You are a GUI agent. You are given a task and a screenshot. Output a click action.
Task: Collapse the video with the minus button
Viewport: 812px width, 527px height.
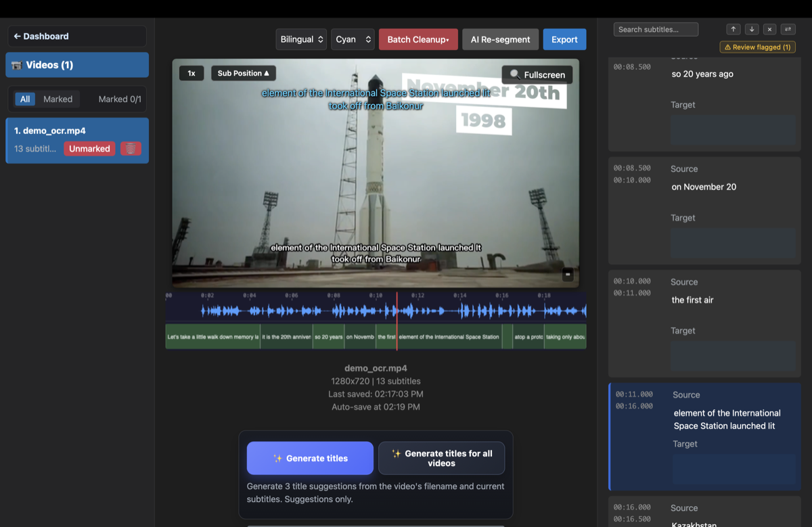pos(568,274)
